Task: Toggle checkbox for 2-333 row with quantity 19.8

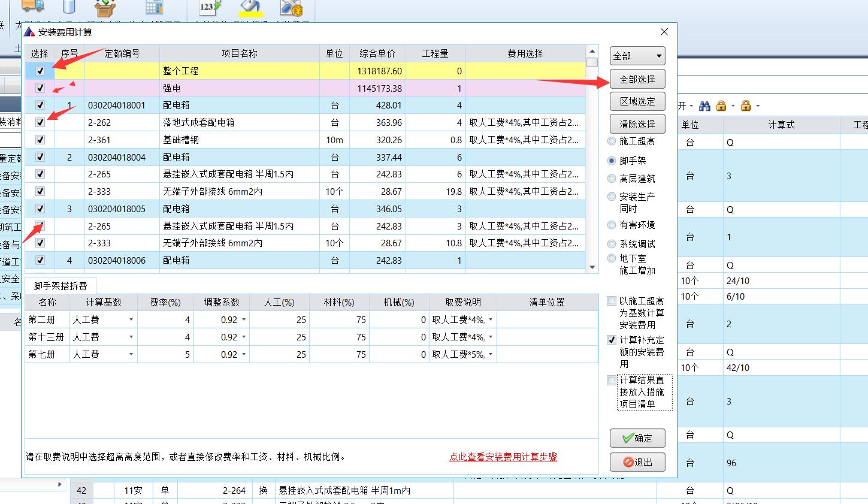Action: [40, 192]
